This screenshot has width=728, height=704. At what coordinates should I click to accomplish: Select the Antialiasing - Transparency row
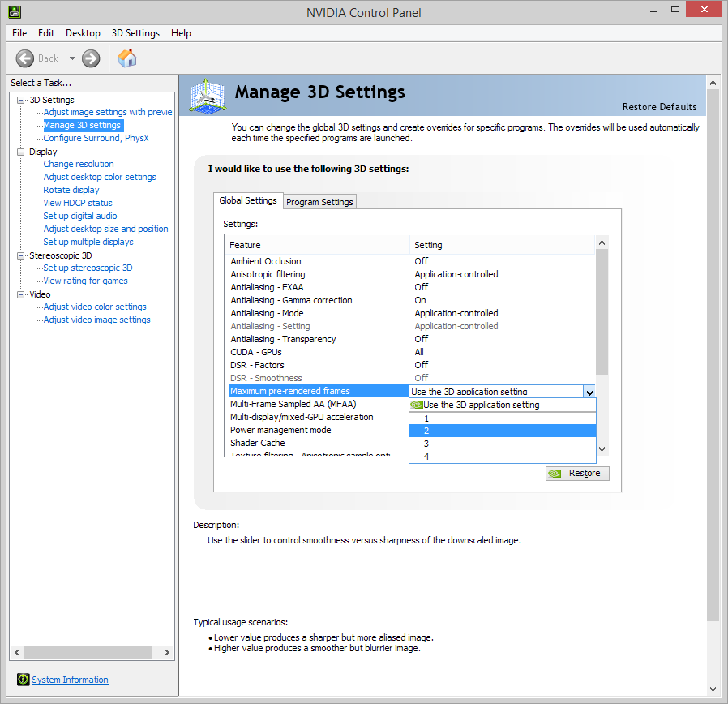click(411, 340)
